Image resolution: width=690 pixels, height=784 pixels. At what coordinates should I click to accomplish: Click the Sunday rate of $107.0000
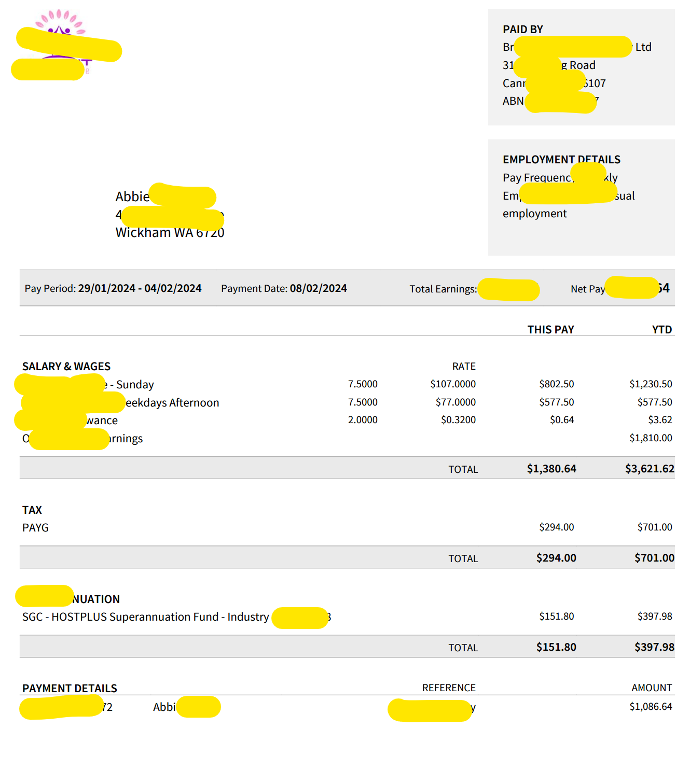[x=452, y=384]
